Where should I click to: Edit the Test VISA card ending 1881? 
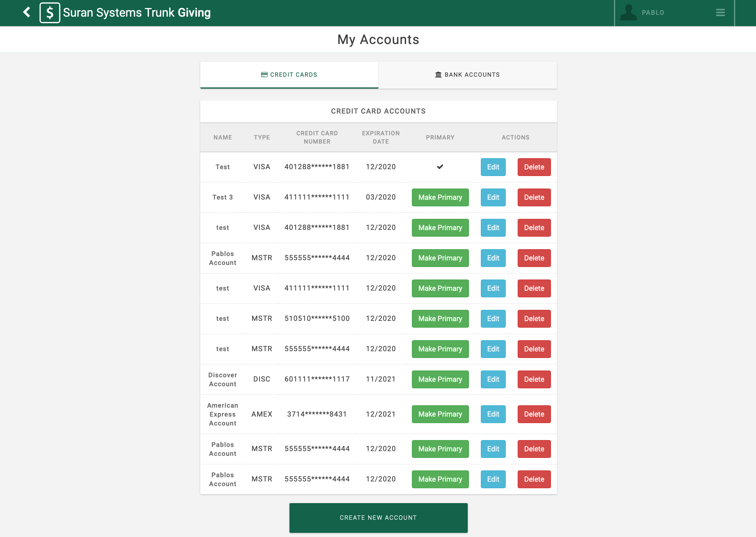point(493,167)
